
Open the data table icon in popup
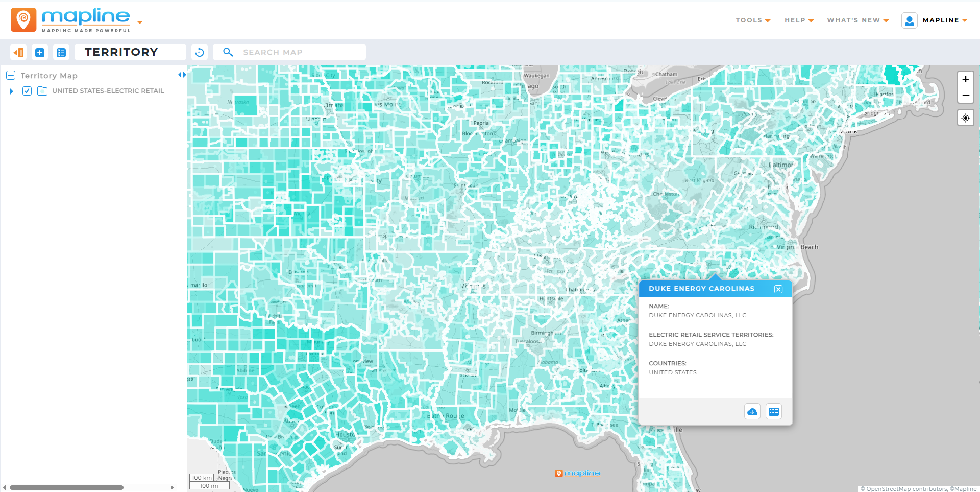pyautogui.click(x=774, y=412)
